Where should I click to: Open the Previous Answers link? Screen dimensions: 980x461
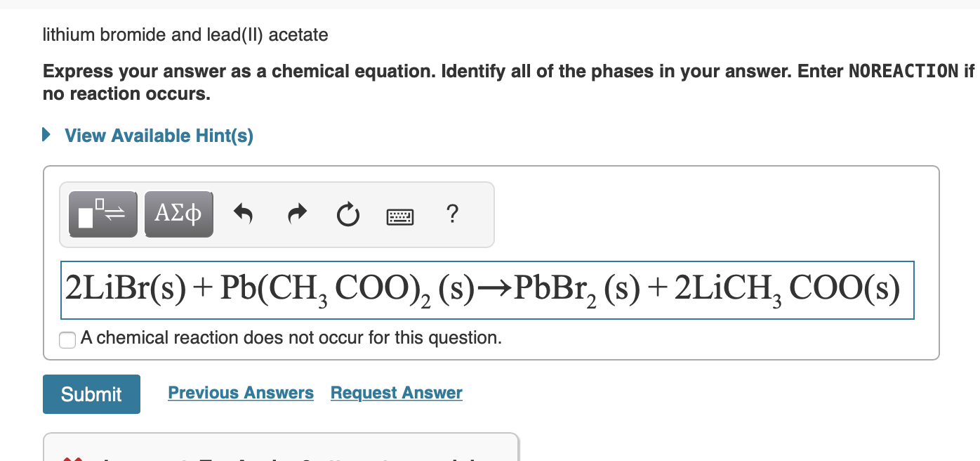241,393
